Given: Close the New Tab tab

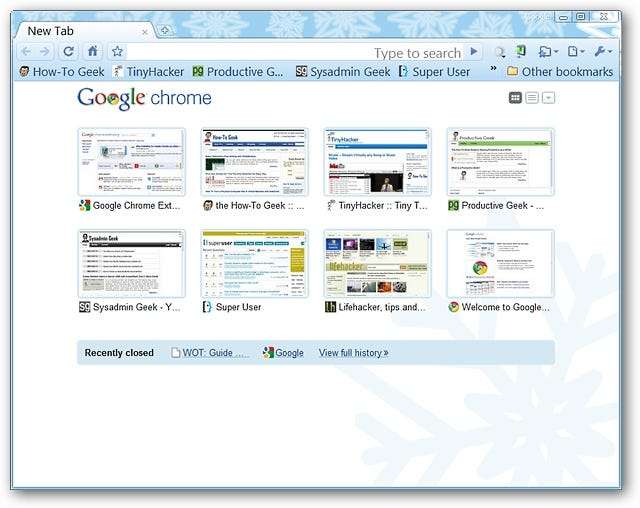Looking at the screenshot, I should click(x=144, y=32).
